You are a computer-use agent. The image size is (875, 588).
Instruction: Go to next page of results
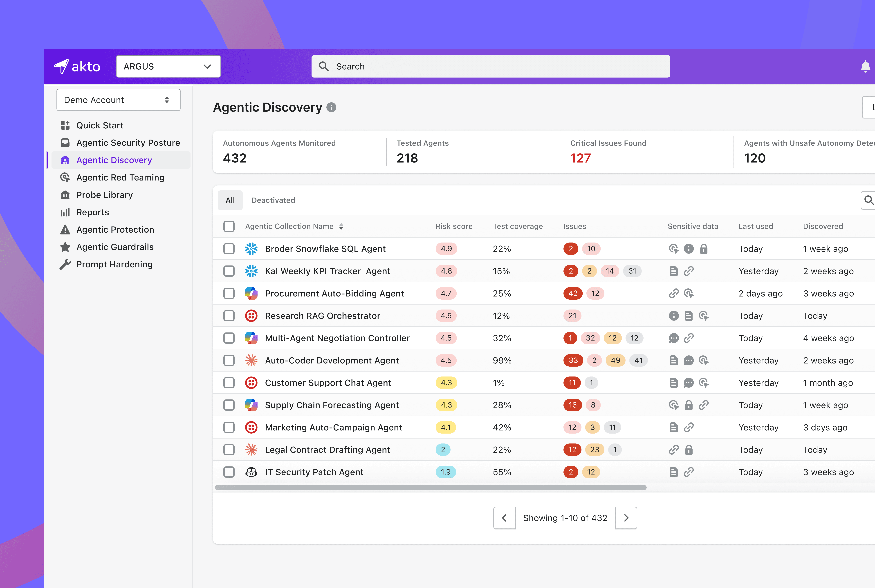[626, 518]
